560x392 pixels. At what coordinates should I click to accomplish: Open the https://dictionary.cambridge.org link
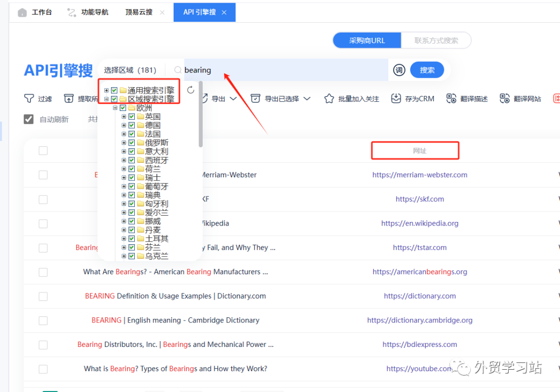click(419, 320)
